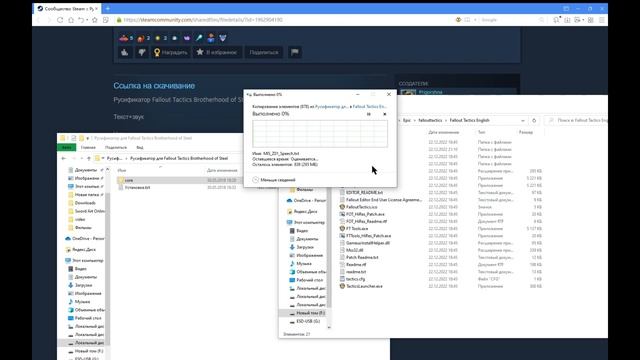Click the Наградить button on Steam page
Image resolution: width=640 pixels, height=360 pixels.
click(170, 52)
